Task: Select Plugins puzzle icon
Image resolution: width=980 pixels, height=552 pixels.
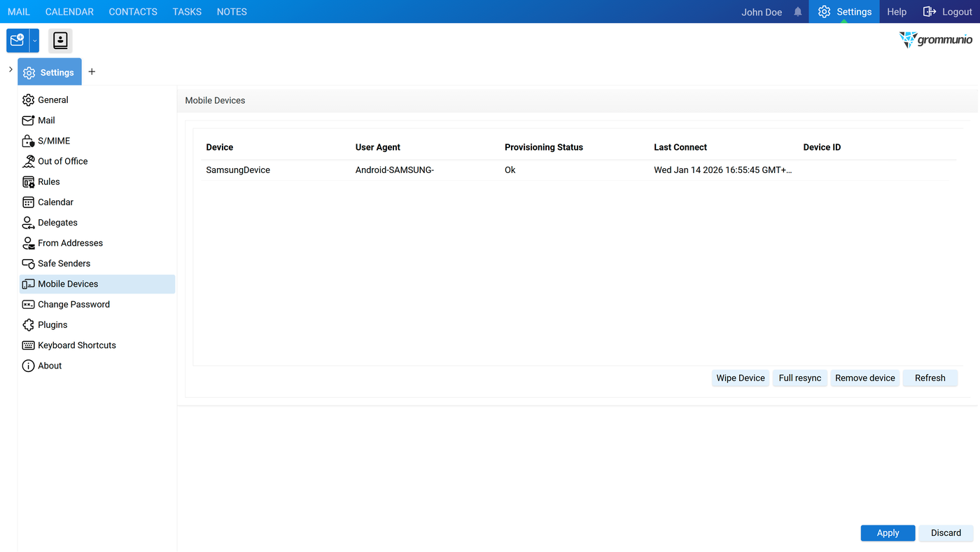Action: click(28, 325)
